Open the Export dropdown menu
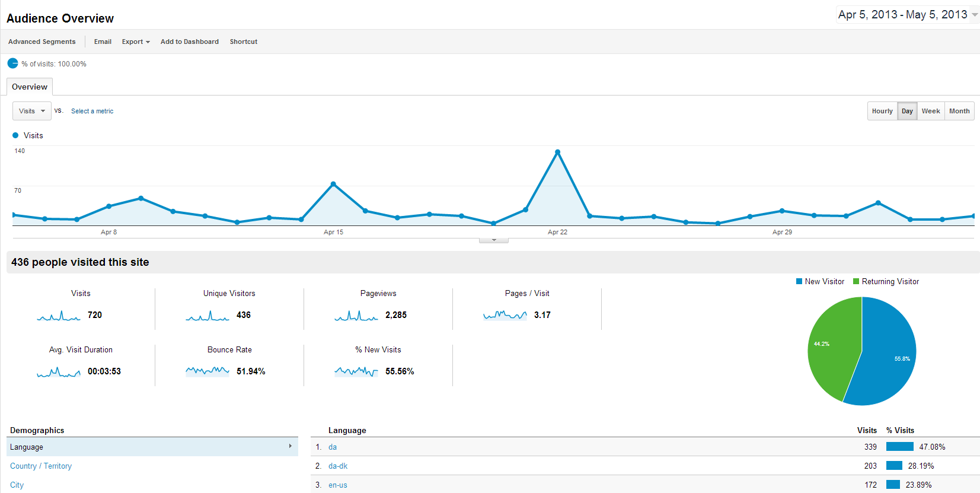Viewport: 980px width, 493px height. pos(136,42)
